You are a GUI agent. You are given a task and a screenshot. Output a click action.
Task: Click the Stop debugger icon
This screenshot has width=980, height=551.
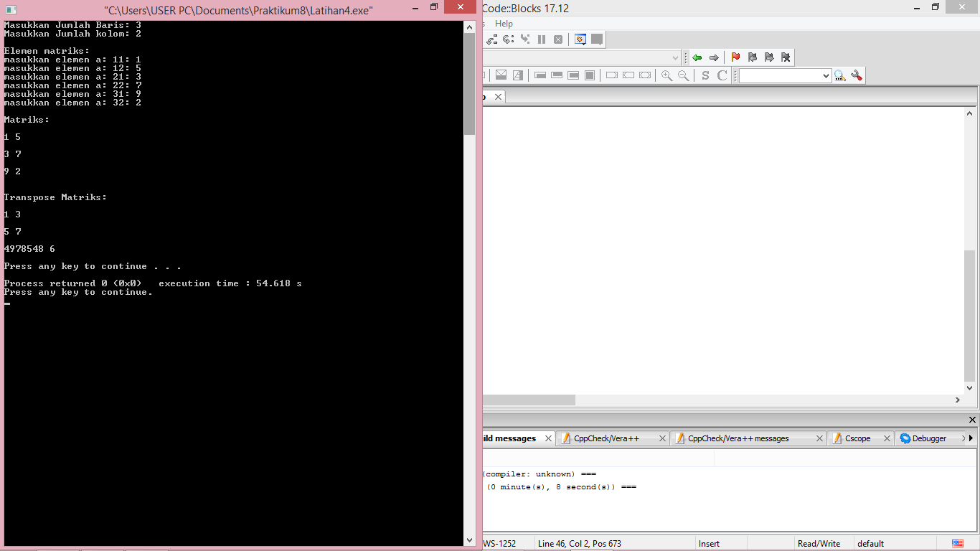coord(558,39)
